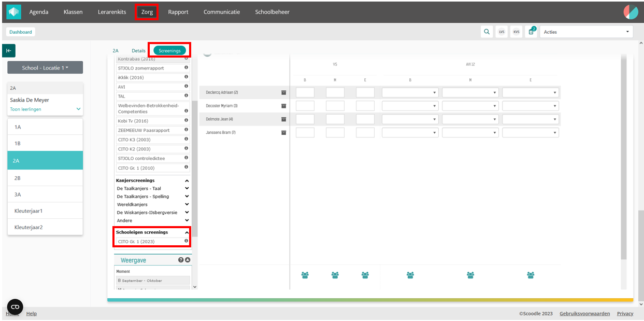This screenshot has width=644, height=321.
Task: Click VS B score field for Decoster Myriam
Action: click(305, 106)
